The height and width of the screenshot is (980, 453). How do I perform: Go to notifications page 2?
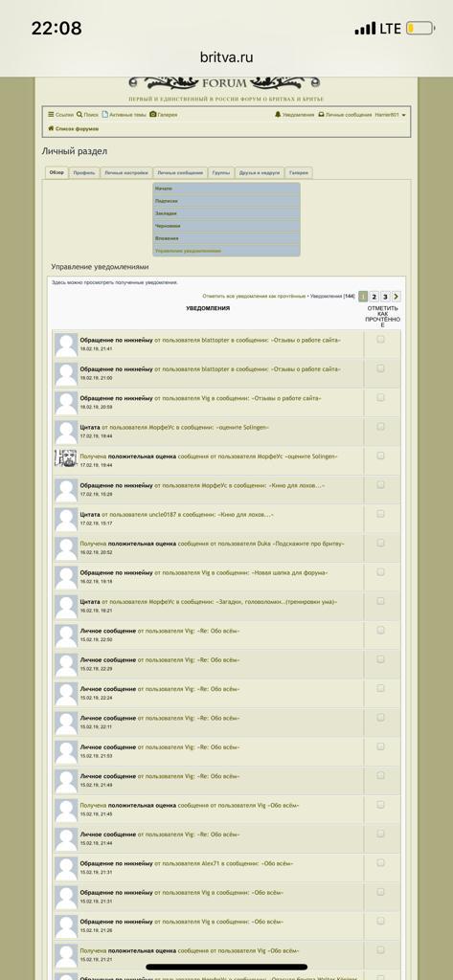click(x=374, y=297)
